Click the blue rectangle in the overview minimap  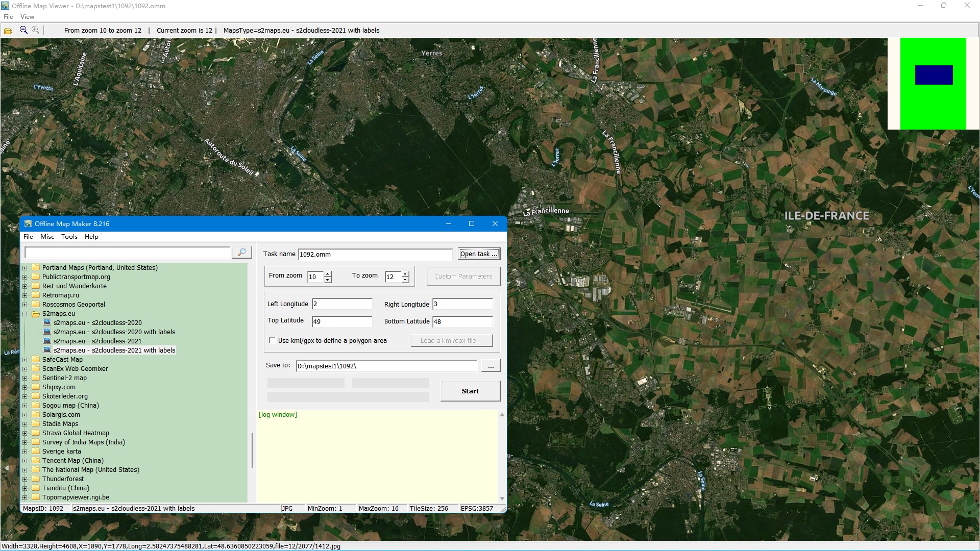click(934, 75)
